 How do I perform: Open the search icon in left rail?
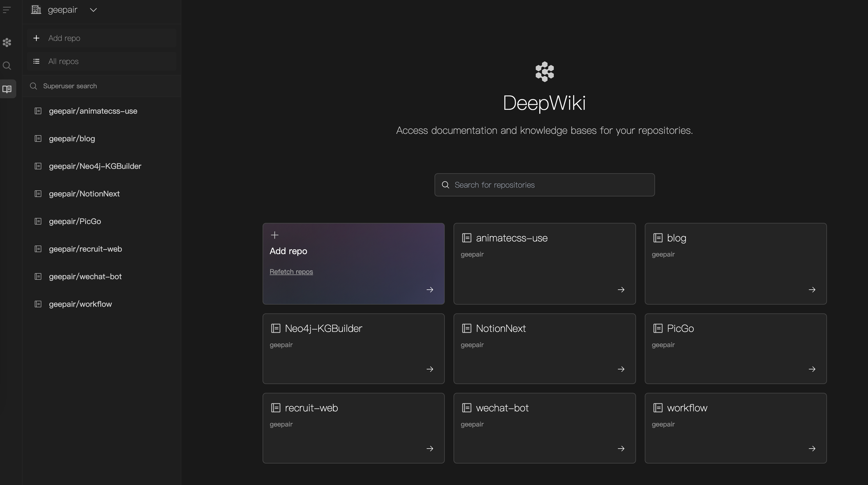(x=7, y=66)
